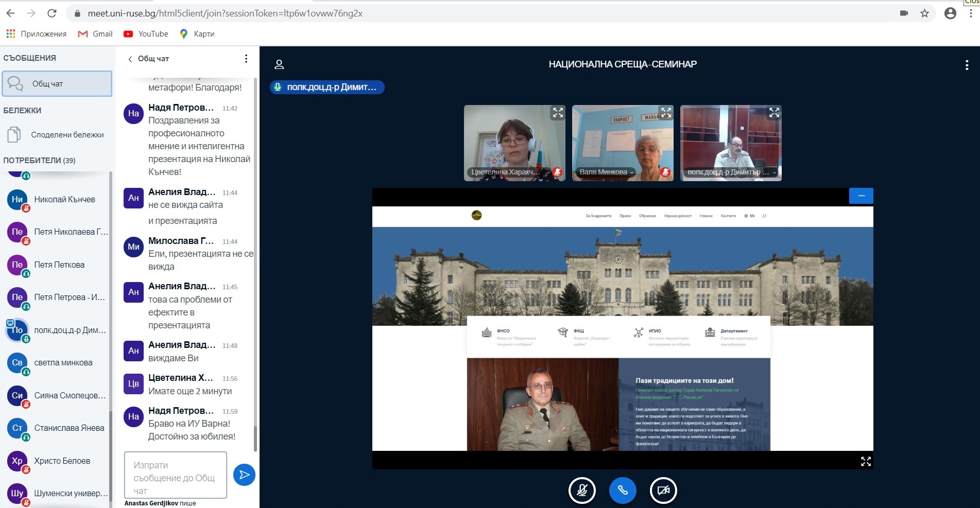Click Валя Минкова webcam thumbnail
The height and width of the screenshot is (508, 980).
click(623, 143)
